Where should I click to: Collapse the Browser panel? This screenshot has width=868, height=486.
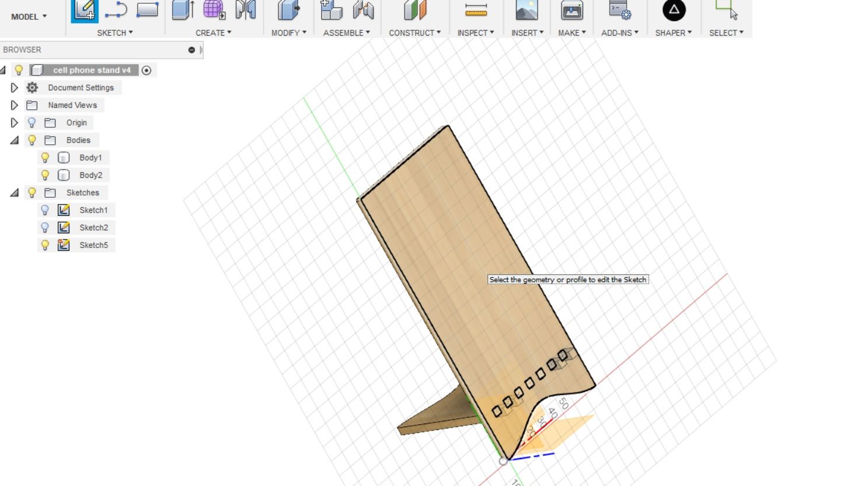pos(191,50)
